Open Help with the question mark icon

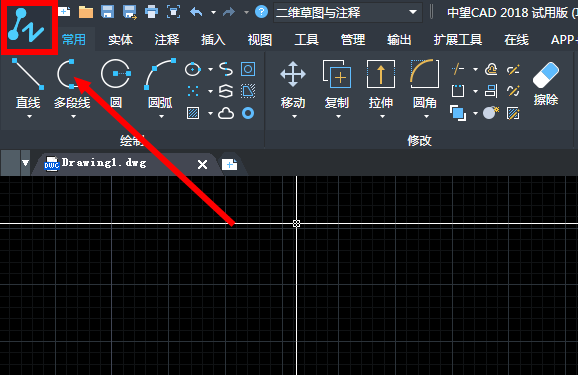(x=261, y=12)
